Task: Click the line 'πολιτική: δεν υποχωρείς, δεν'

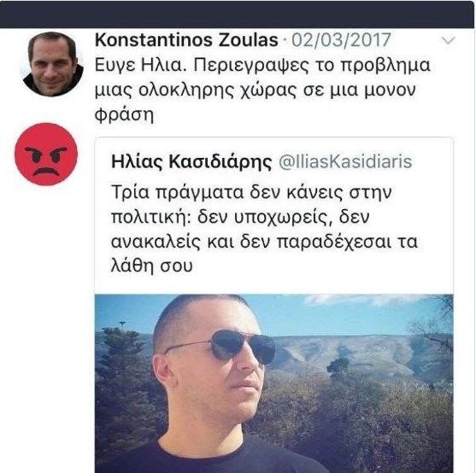Action: [240, 217]
